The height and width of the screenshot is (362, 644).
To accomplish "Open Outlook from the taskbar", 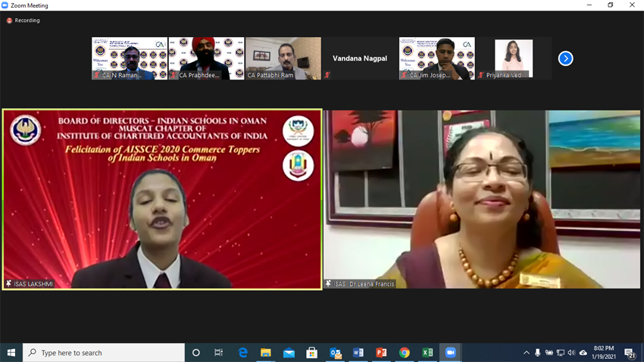I will click(x=335, y=353).
